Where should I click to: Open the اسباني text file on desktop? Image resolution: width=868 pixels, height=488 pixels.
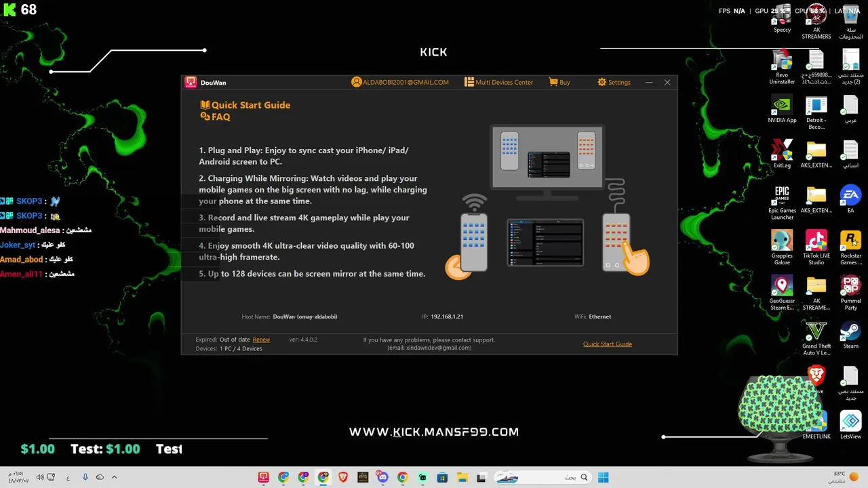click(850, 155)
